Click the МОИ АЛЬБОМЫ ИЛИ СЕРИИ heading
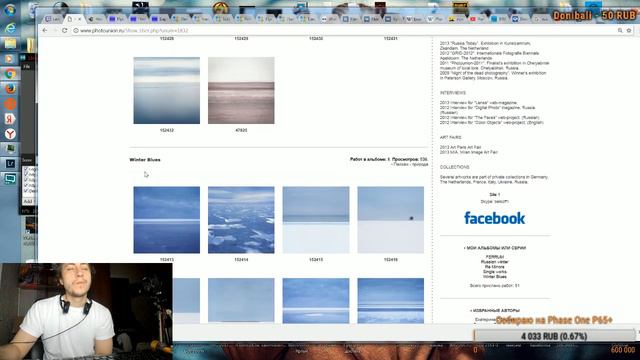 495,248
